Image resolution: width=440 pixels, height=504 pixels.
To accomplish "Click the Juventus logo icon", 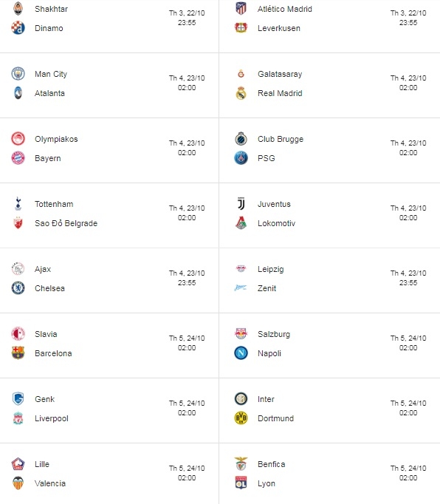I will (241, 203).
